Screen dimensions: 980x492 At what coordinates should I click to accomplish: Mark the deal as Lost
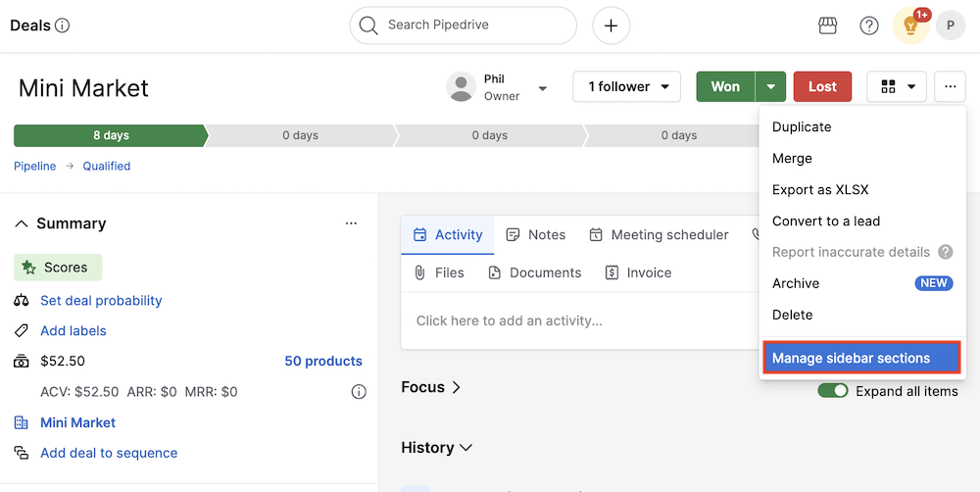[822, 86]
